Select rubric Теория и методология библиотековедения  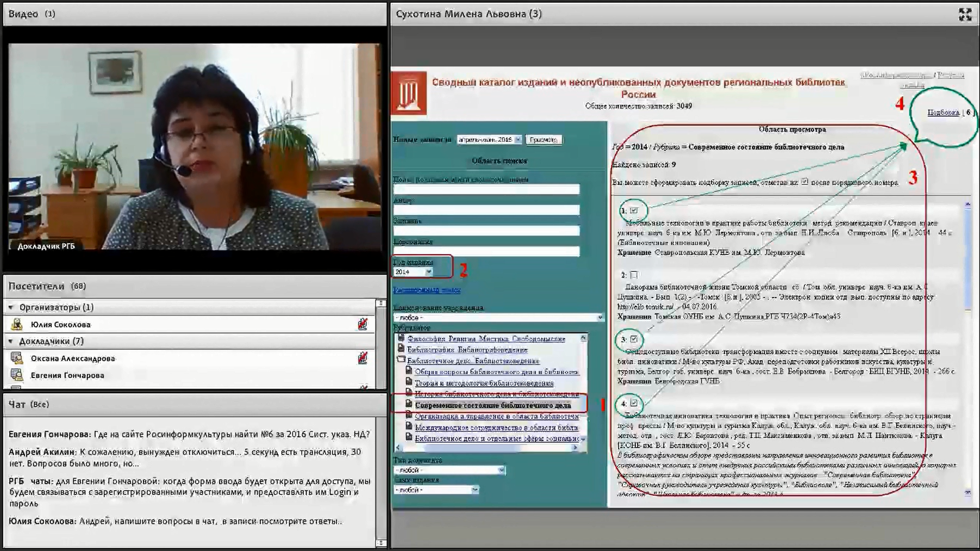click(484, 383)
